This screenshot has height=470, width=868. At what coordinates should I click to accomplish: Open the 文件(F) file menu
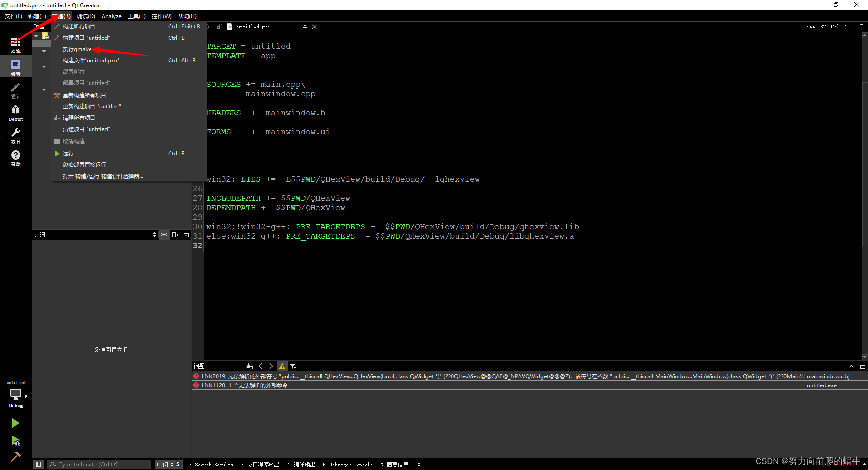coord(13,16)
